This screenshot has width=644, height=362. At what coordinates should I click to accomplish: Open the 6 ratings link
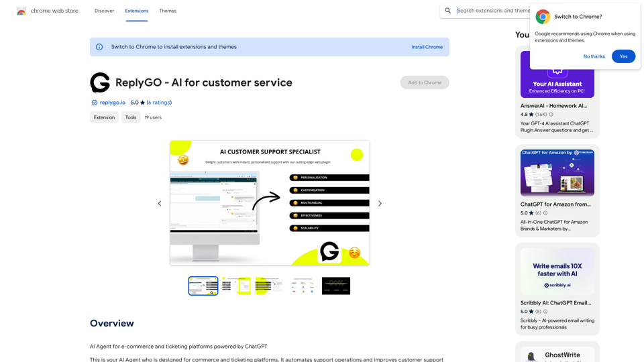pyautogui.click(x=159, y=103)
